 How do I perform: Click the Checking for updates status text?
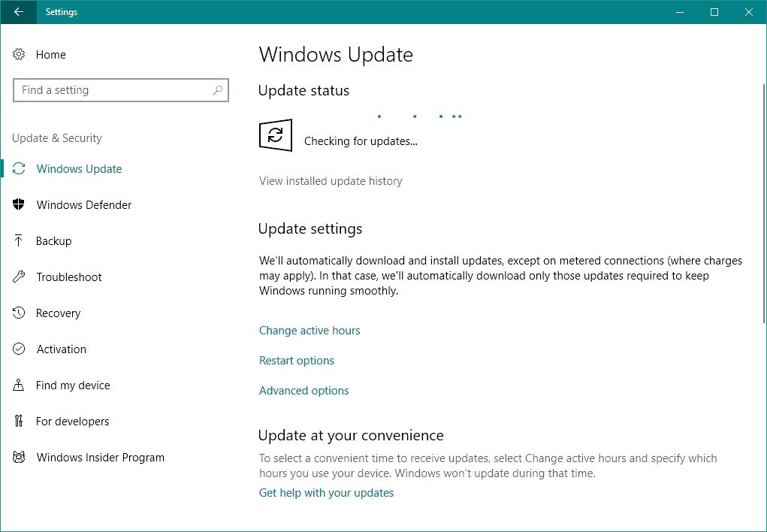(x=361, y=141)
